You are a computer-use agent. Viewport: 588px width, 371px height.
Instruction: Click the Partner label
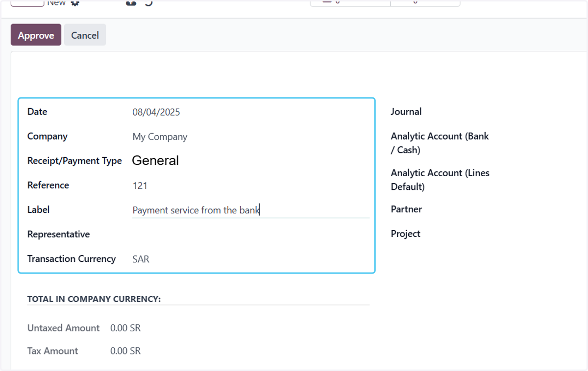[406, 209]
